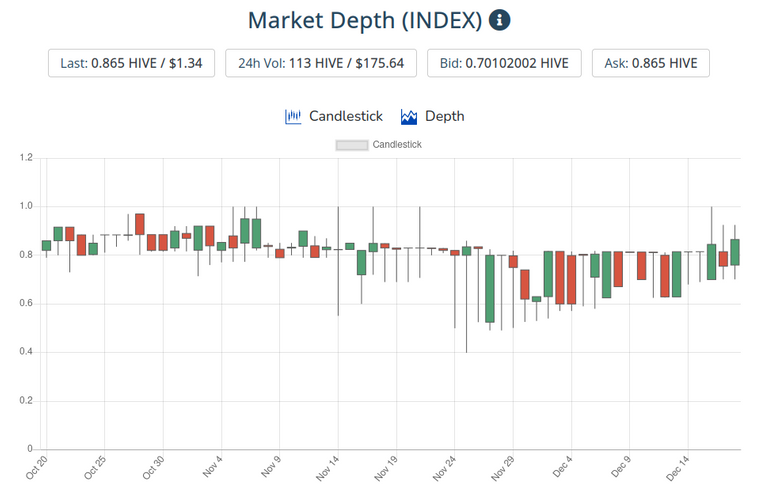Click the Nov 14 x-axis label
The height and width of the screenshot is (499, 768).
328,468
